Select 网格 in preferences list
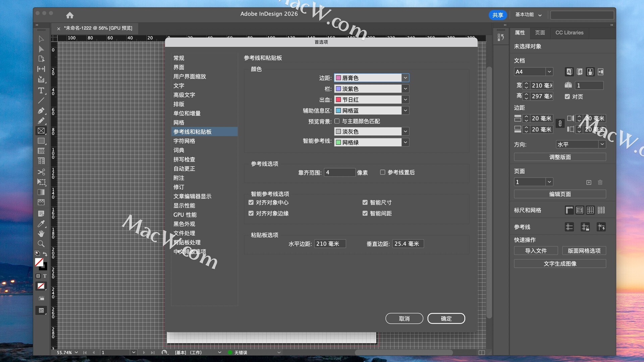 point(179,123)
